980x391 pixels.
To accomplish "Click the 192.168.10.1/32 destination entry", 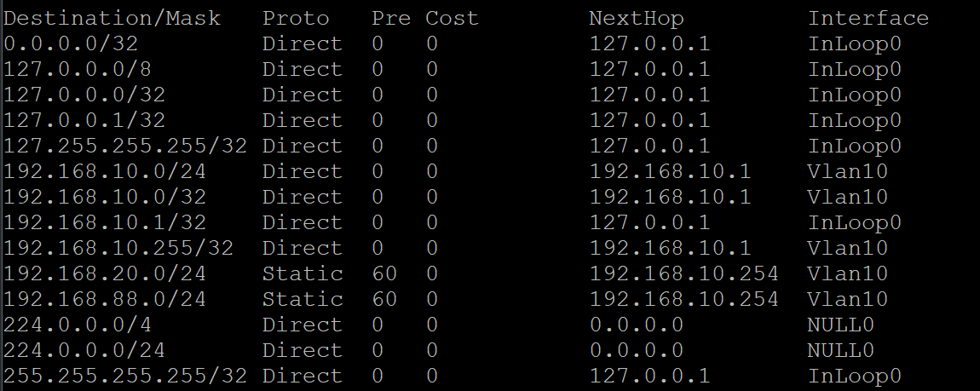I will coord(105,222).
